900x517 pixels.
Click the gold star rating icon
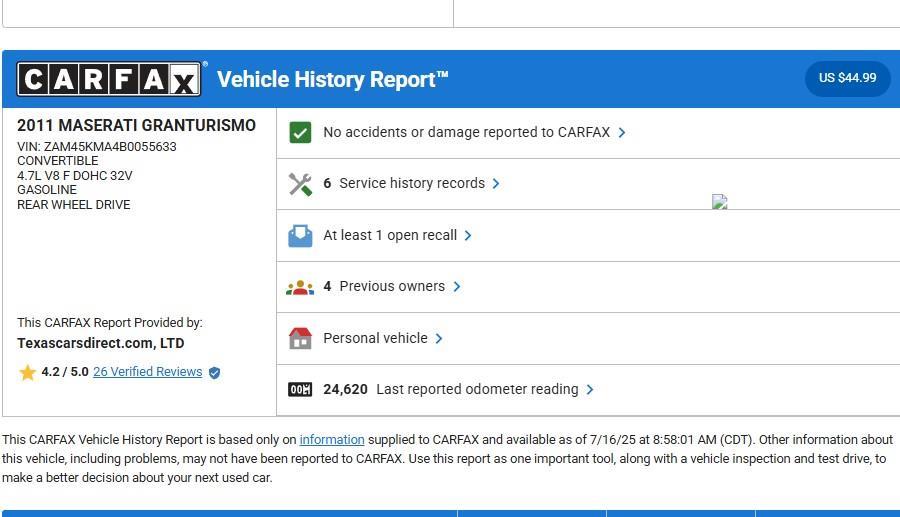pos(28,373)
